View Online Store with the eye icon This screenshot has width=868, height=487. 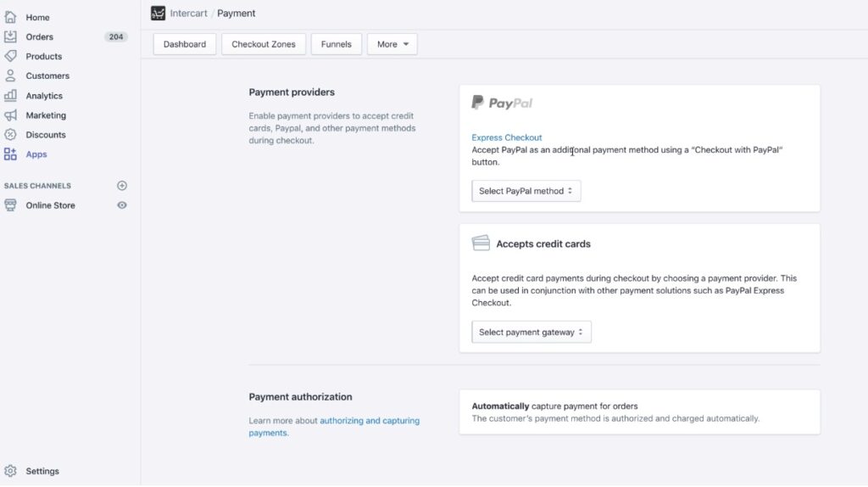click(x=122, y=205)
